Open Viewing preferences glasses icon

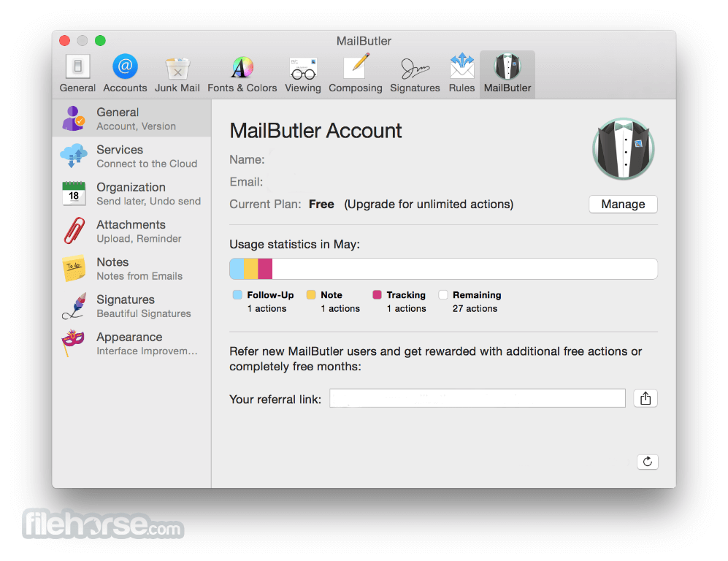click(303, 68)
